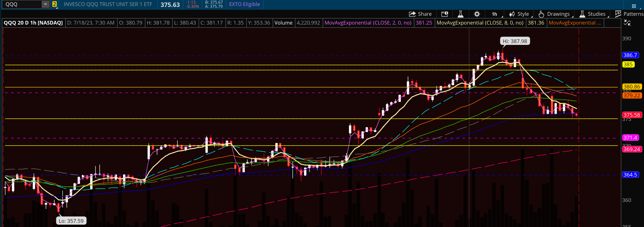The image size is (644, 227).
Task: Click the chart description info icon
Action: click(x=444, y=14)
